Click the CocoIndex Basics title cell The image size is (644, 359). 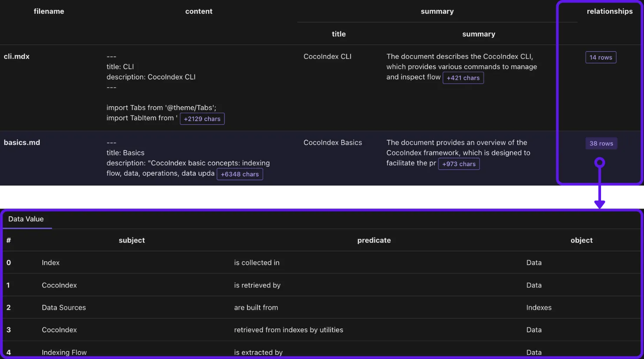click(332, 143)
